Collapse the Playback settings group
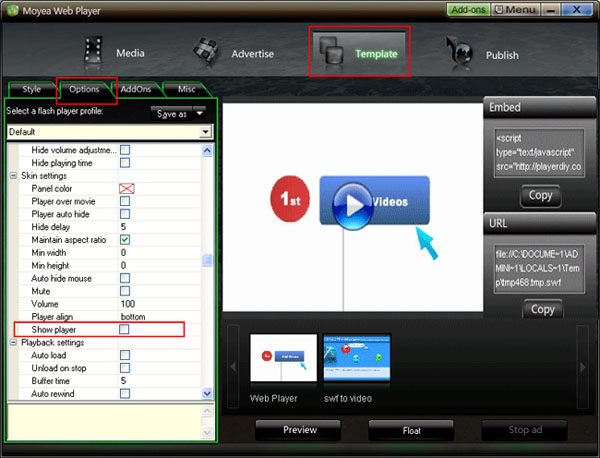This screenshot has width=600, height=458. [x=13, y=342]
